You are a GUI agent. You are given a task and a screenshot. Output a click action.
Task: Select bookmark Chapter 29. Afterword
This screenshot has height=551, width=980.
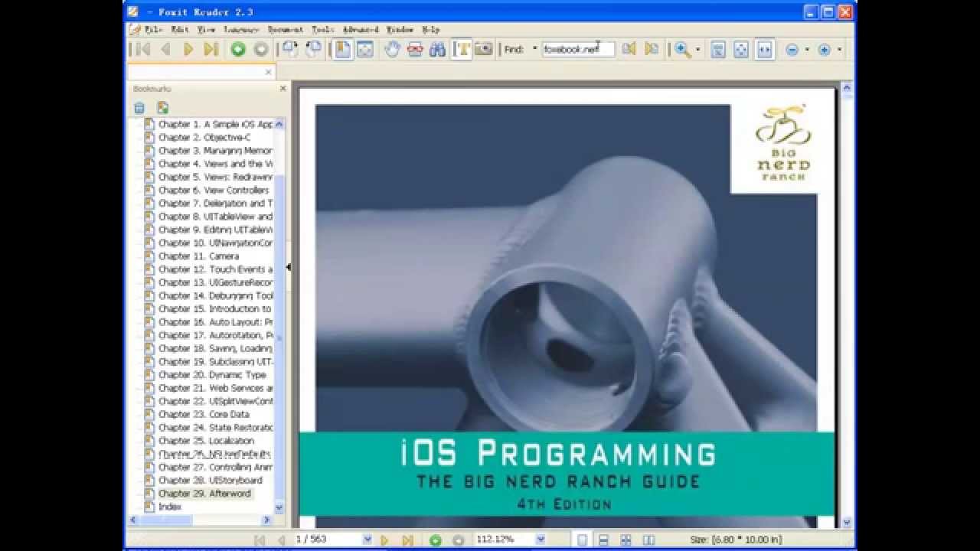coord(204,494)
